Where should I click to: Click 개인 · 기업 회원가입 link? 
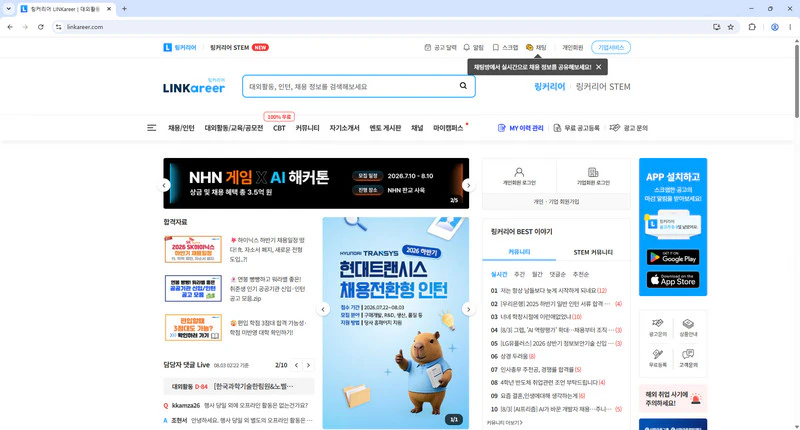(556, 201)
